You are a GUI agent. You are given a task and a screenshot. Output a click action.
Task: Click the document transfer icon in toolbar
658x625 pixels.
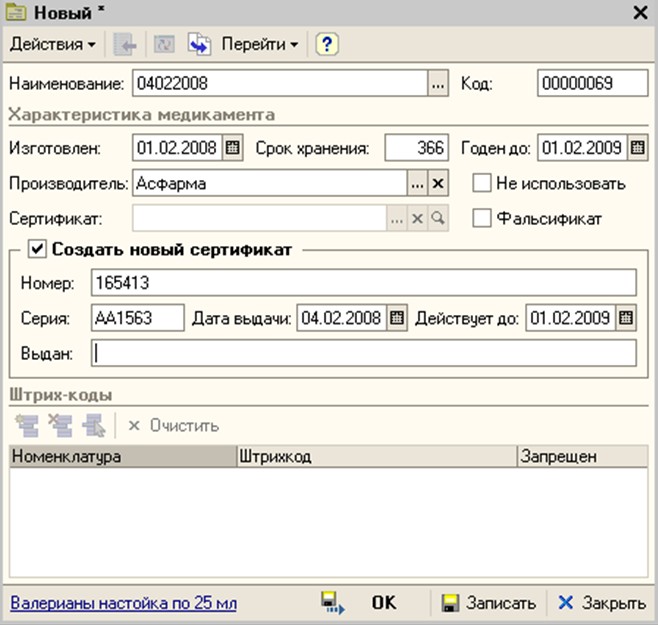pyautogui.click(x=199, y=45)
